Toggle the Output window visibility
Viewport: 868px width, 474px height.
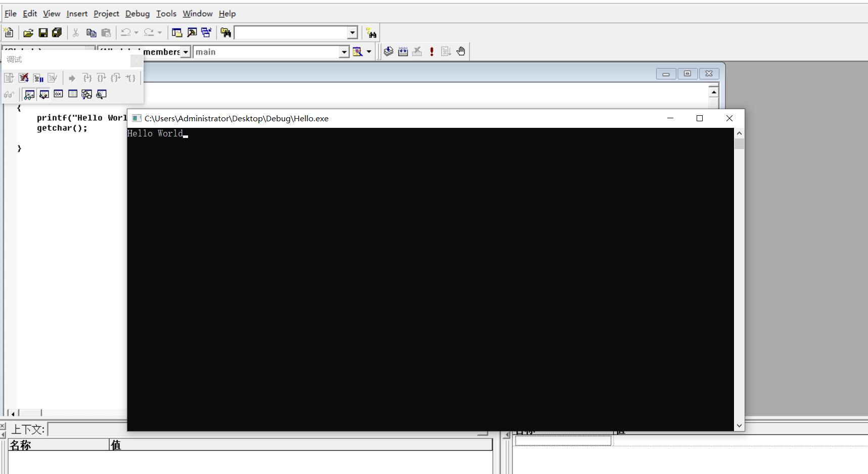(192, 32)
